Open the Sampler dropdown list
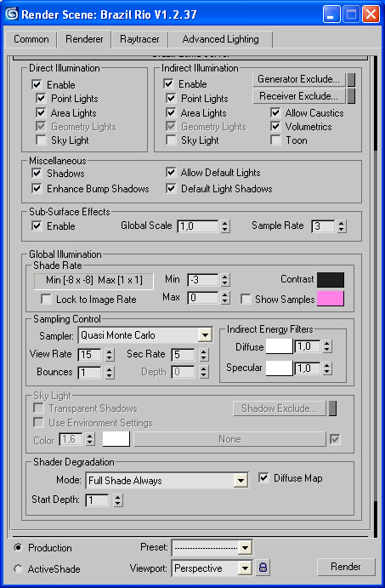385x588 pixels. point(205,335)
